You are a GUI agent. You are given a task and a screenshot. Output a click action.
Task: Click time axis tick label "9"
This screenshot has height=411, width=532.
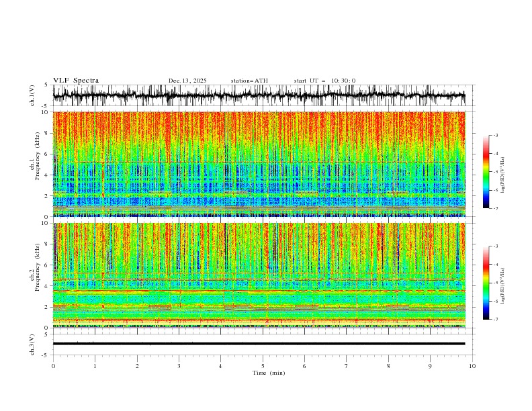click(x=430, y=366)
